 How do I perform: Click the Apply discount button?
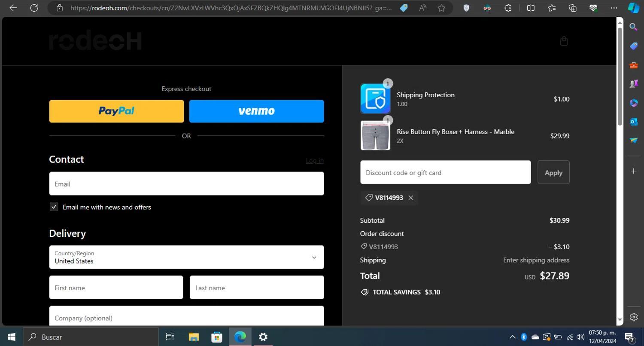553,172
